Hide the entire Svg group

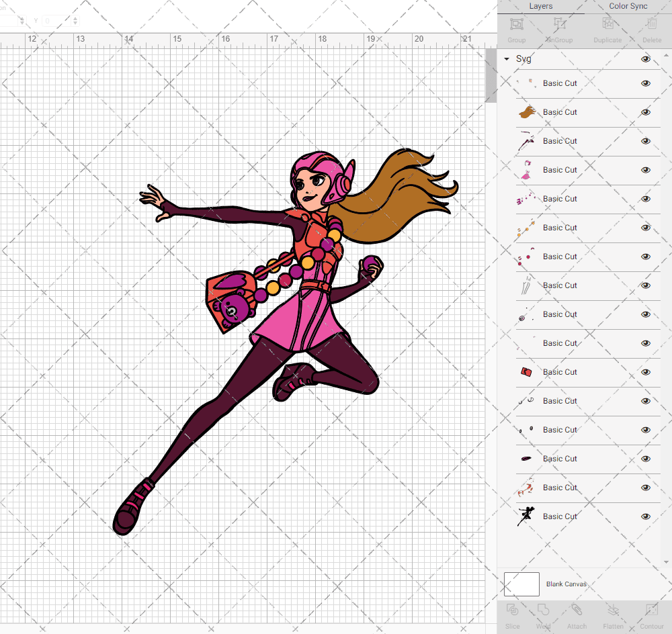click(645, 59)
